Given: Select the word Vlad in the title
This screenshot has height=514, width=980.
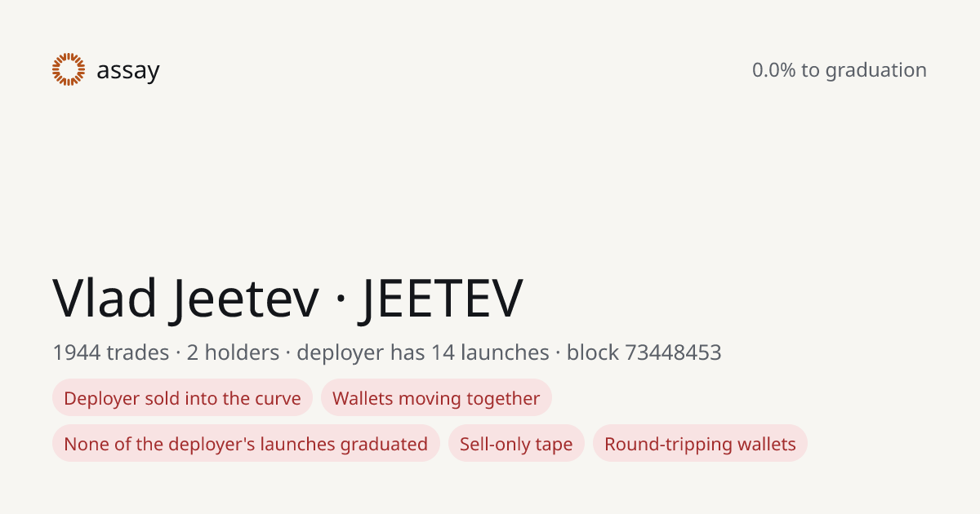Looking at the screenshot, I should [x=105, y=298].
